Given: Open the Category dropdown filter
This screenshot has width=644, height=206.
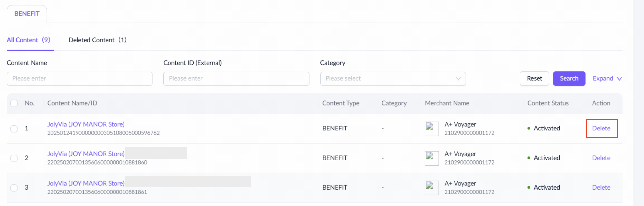Looking at the screenshot, I should point(392,79).
